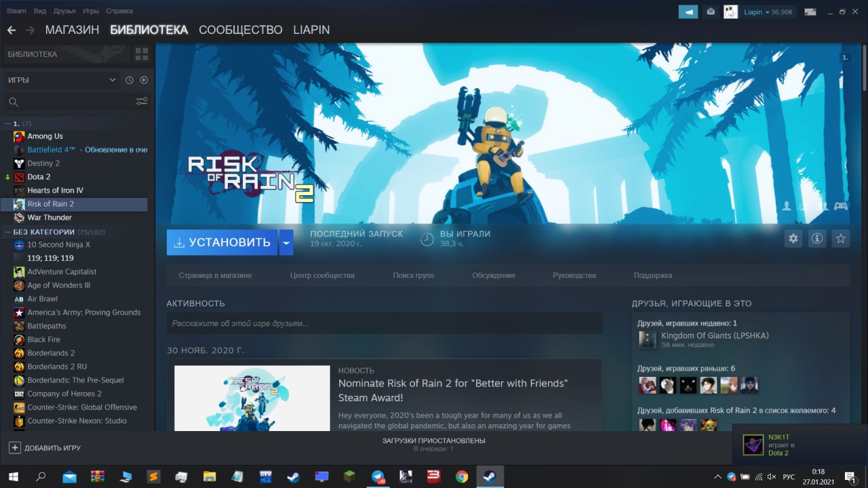Open install options dropdown arrow

pos(286,243)
